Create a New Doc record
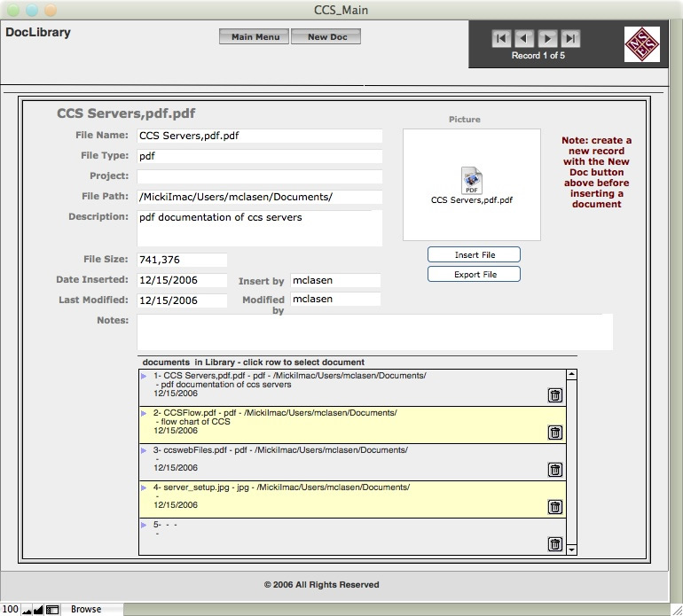Image resolution: width=683 pixels, height=616 pixels. click(326, 37)
